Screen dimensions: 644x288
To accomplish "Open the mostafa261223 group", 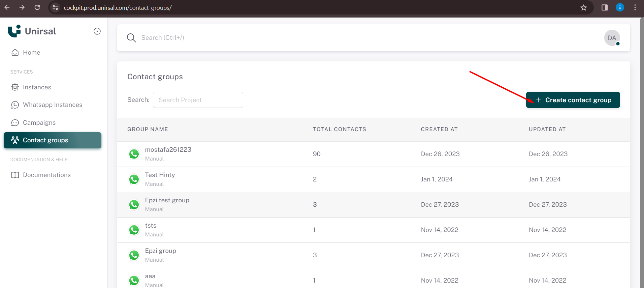I will 168,150.
